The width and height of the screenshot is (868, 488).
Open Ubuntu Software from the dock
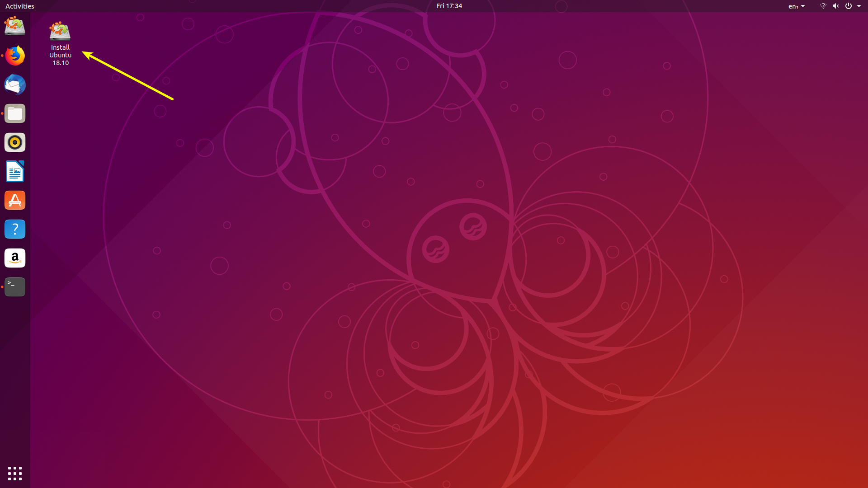15,200
